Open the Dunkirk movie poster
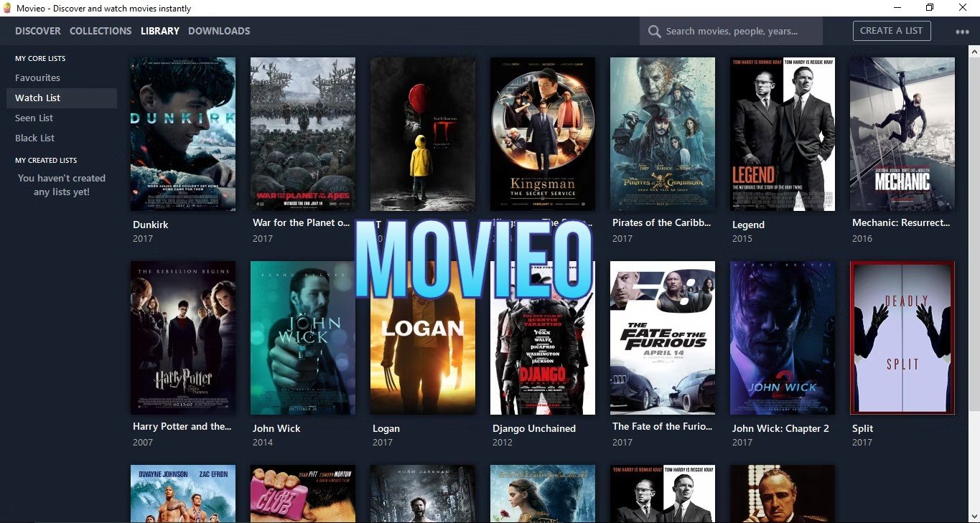Viewport: 980px width, 523px height. [183, 134]
